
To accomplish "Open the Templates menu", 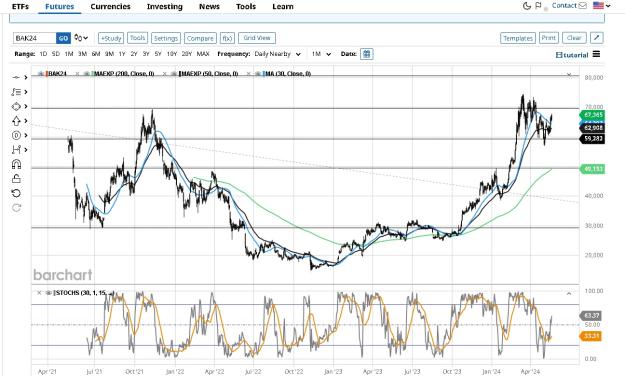I will (518, 38).
